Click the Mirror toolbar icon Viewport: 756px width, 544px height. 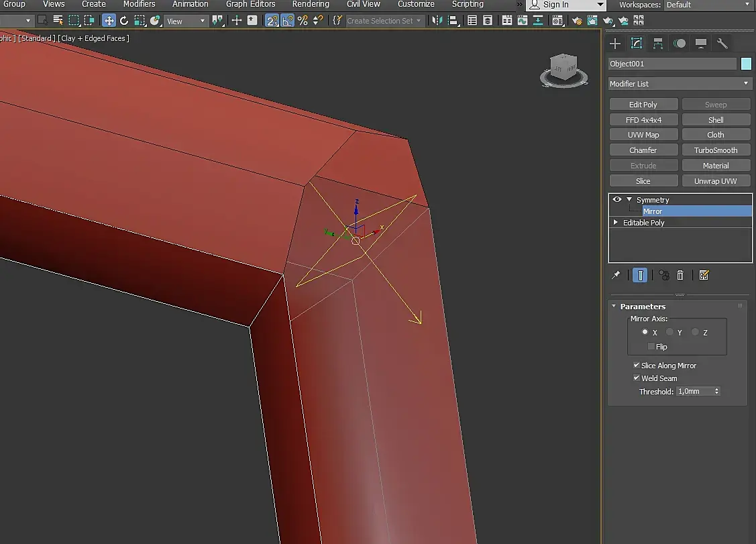tap(437, 21)
